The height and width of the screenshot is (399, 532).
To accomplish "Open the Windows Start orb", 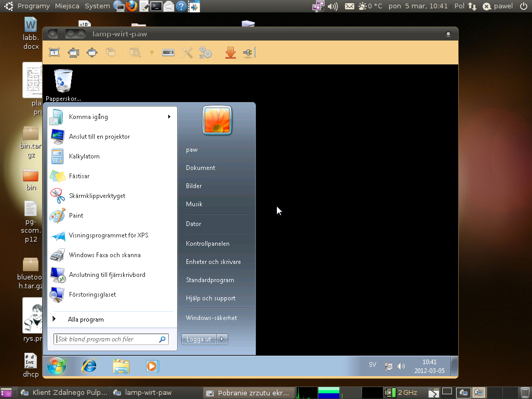I will pos(57,366).
